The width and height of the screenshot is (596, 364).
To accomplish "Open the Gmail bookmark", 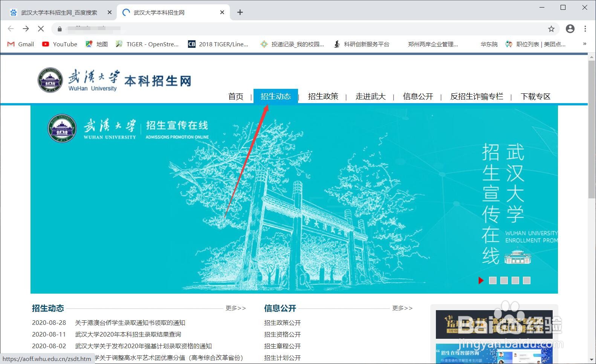I will [x=21, y=44].
